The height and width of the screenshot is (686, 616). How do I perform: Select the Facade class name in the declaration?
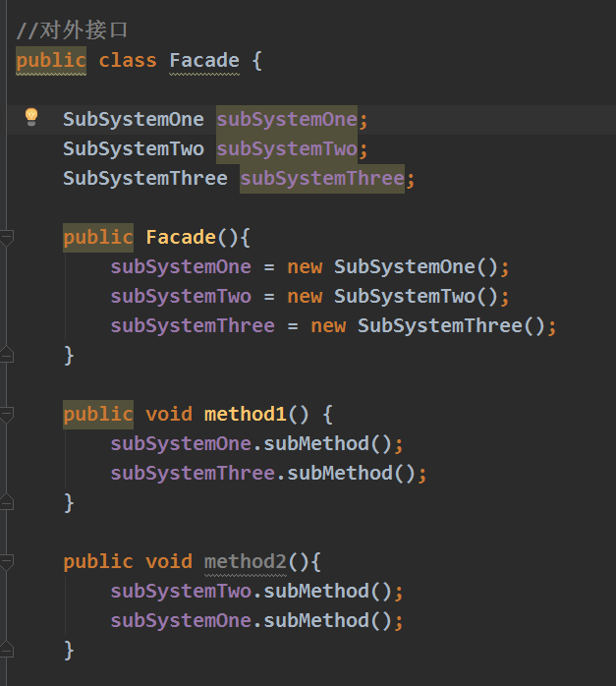(204, 60)
